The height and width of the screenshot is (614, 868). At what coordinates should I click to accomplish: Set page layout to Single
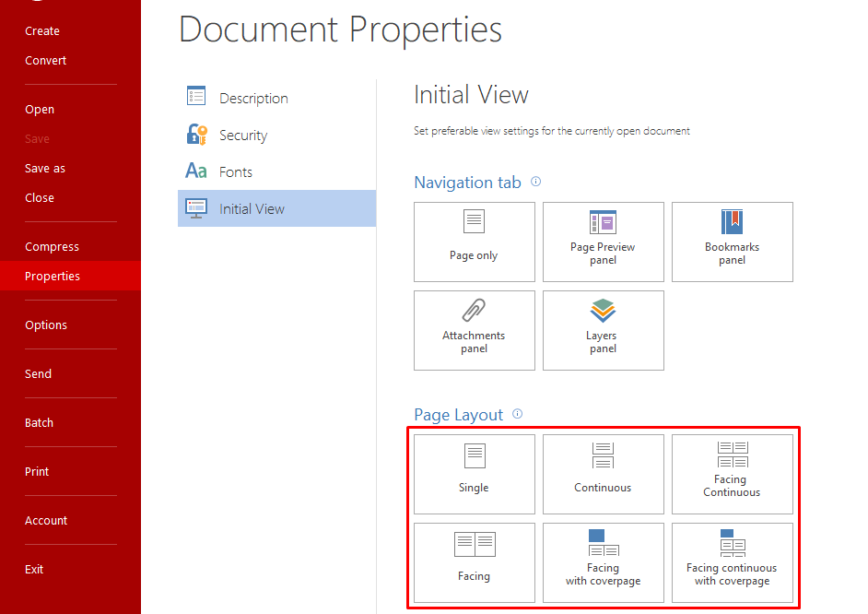point(474,473)
